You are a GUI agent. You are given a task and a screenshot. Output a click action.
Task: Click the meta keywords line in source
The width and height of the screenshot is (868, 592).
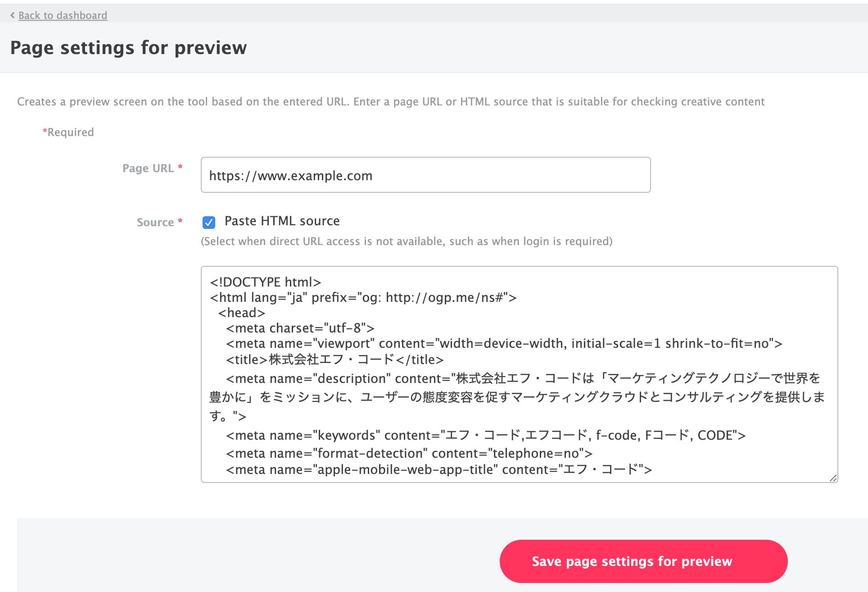coord(485,435)
